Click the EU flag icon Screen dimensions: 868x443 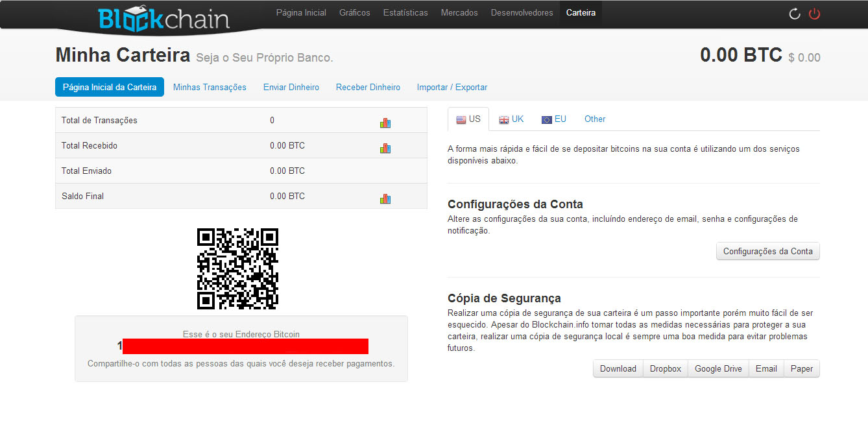click(547, 120)
